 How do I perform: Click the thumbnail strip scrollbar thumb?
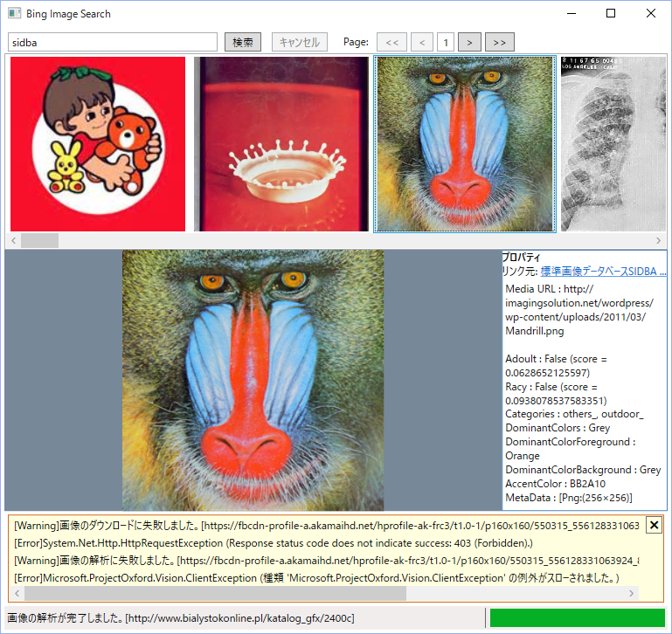point(40,240)
